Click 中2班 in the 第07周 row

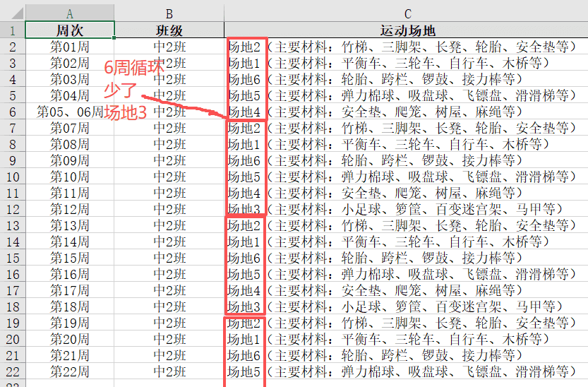click(x=169, y=128)
